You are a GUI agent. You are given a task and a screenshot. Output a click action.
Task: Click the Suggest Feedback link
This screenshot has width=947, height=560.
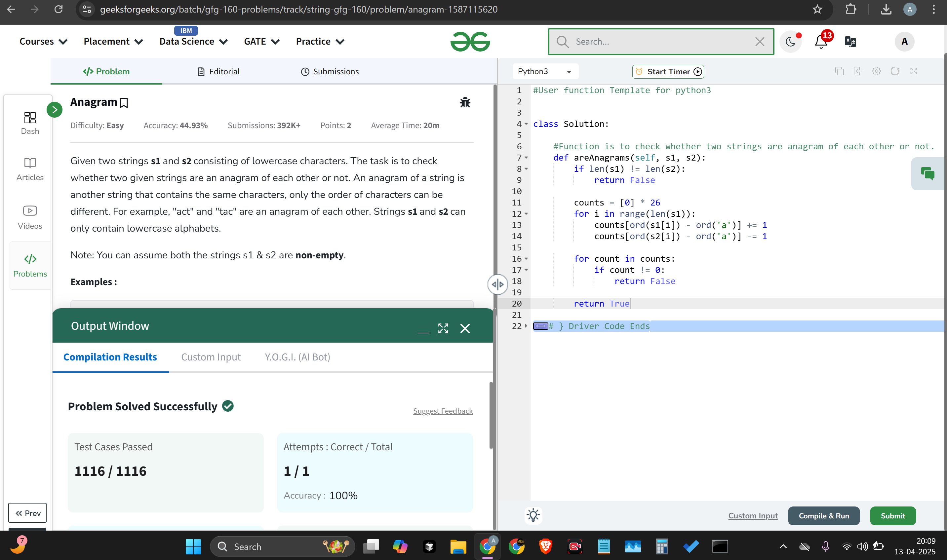(x=442, y=411)
